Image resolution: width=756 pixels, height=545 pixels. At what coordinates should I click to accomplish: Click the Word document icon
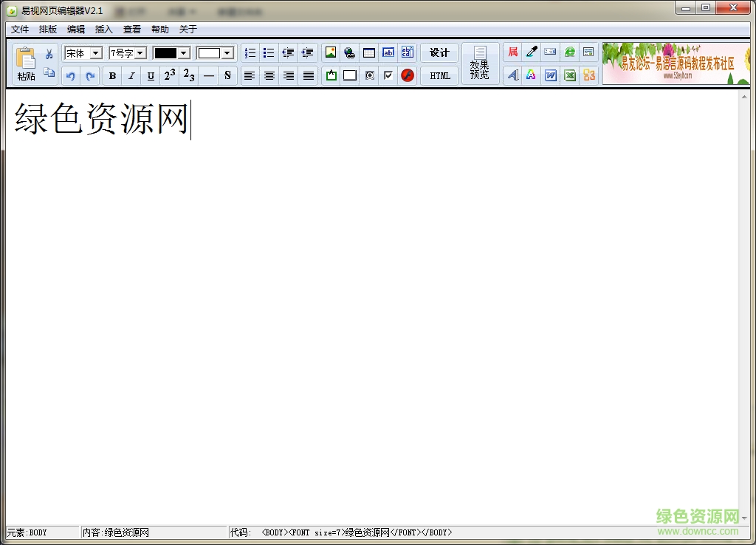[x=551, y=75]
